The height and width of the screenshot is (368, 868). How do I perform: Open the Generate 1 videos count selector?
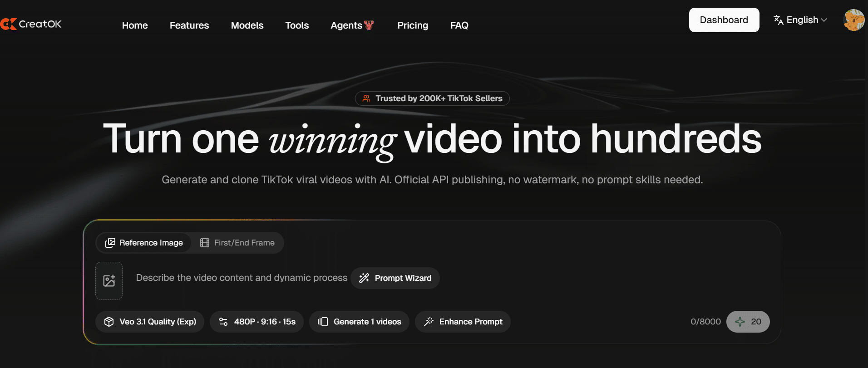(359, 322)
